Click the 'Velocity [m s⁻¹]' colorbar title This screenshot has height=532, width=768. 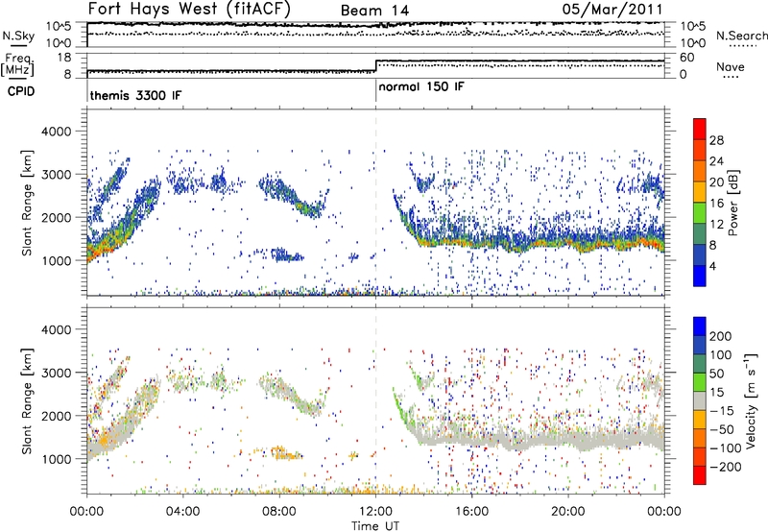click(750, 400)
